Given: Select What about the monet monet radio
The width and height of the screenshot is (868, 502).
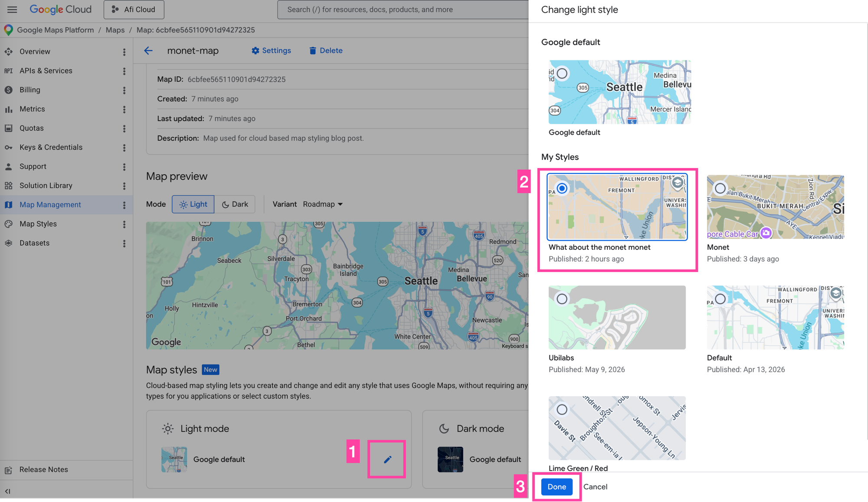Looking at the screenshot, I should pos(562,188).
